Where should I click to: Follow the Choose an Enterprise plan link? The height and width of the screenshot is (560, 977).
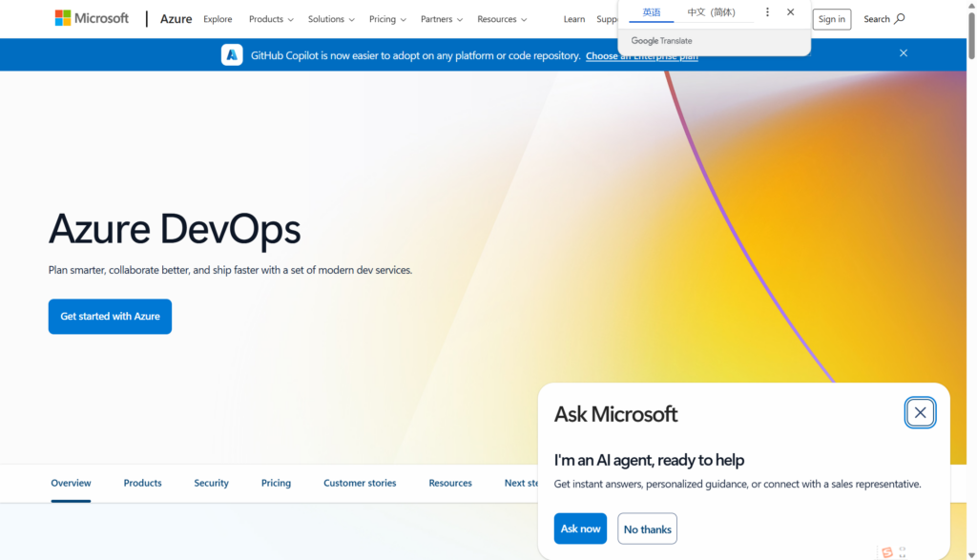click(x=641, y=56)
